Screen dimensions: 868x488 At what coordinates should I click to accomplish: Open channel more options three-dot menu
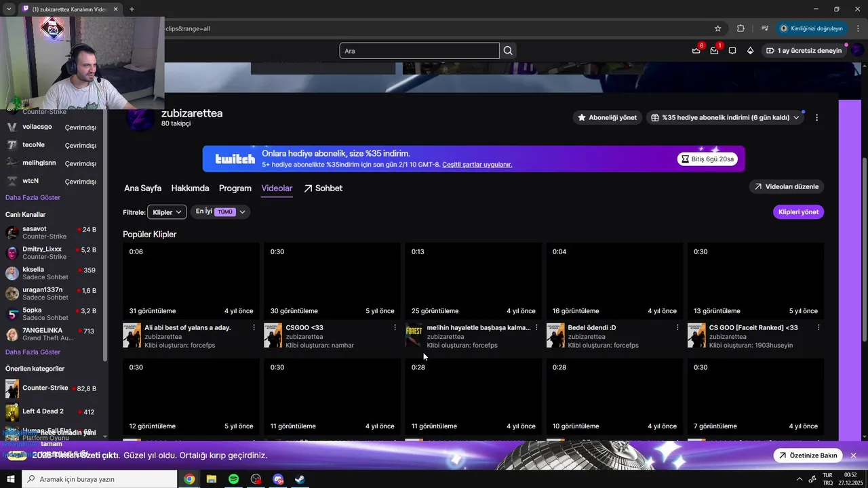(x=816, y=117)
